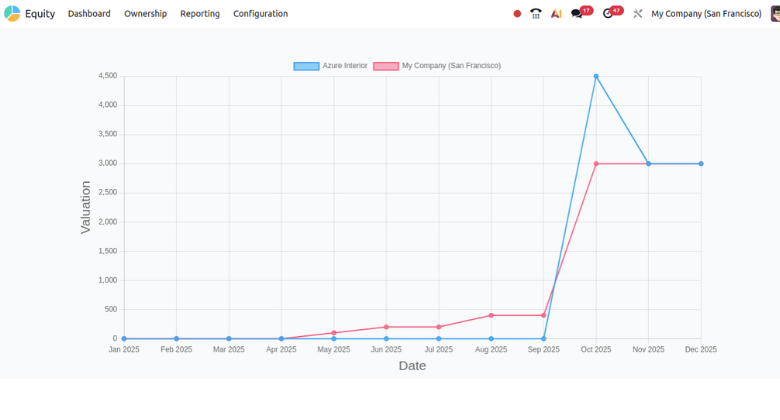The height and width of the screenshot is (420, 780).
Task: Open the AI assistant icon
Action: 556,14
